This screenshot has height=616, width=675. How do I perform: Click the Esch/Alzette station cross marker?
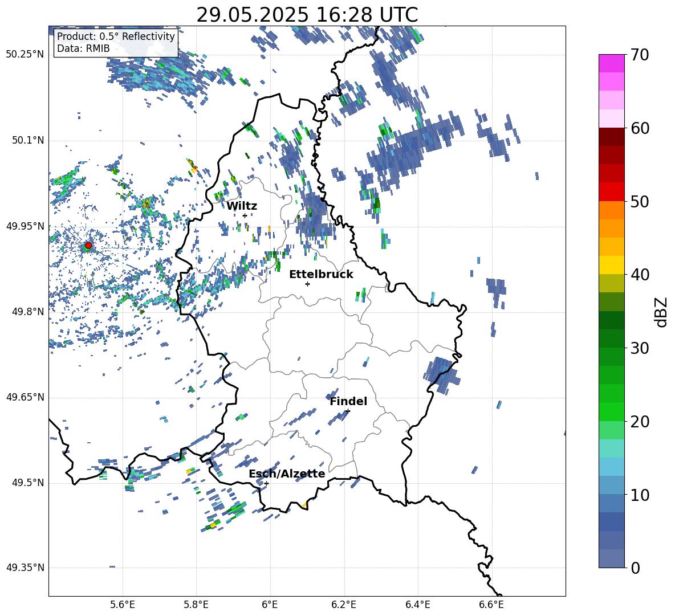(266, 483)
